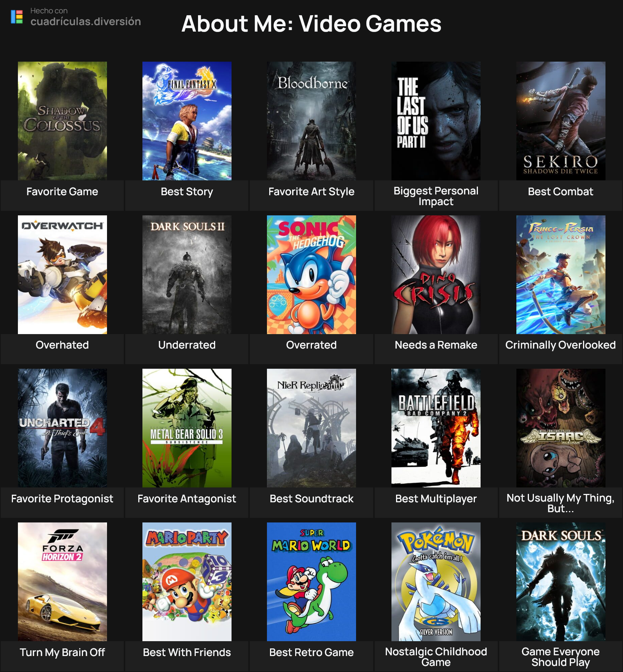Viewport: 623px width, 672px height.
Task: Click the Favorite Game label
Action: point(62,192)
